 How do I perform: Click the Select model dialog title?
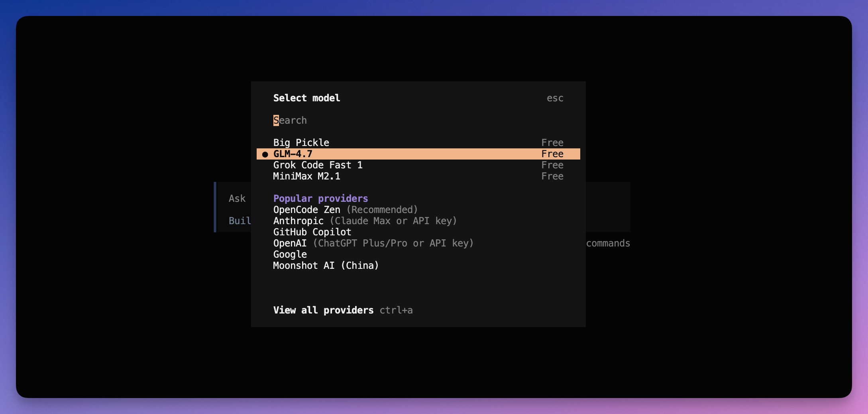click(306, 98)
